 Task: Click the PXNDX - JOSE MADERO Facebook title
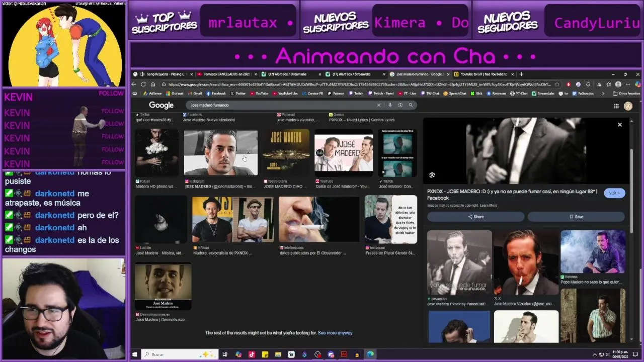coord(512,194)
